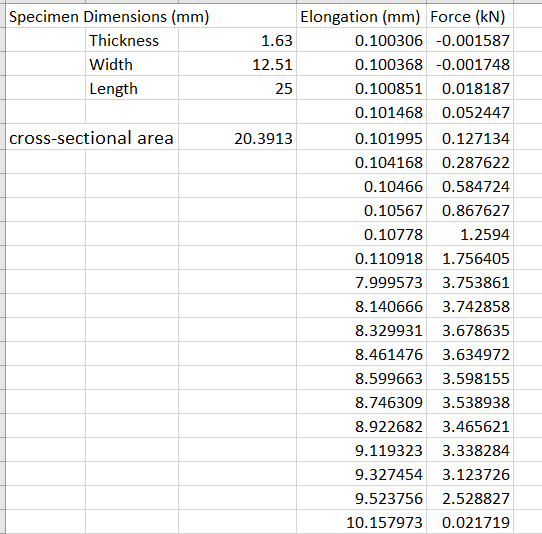Select force cell -0.001748

(470, 64)
